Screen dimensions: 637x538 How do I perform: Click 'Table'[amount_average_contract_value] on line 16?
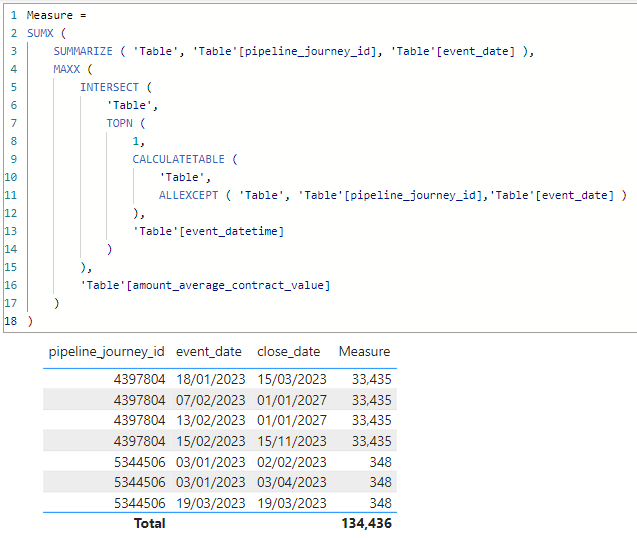pyautogui.click(x=205, y=285)
